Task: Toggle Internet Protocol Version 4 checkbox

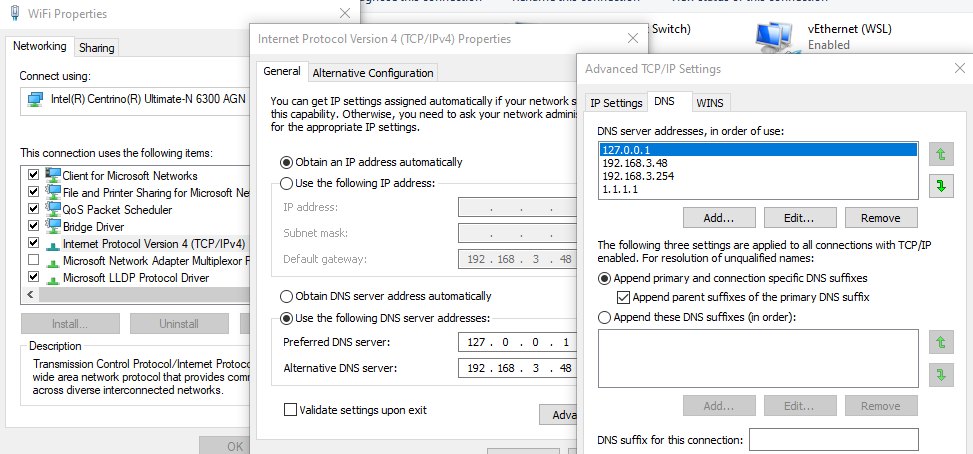Action: click(34, 243)
